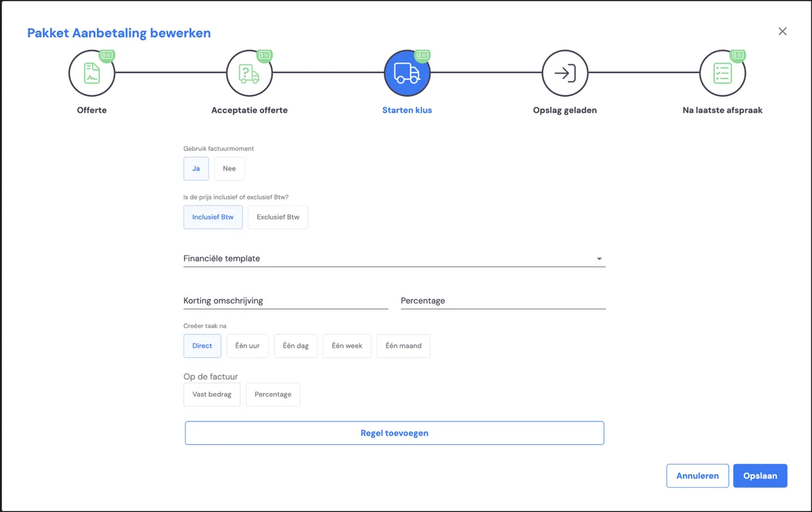Click the Pakket Aanbetaling bewerken title
This screenshot has width=812, height=512.
[x=119, y=32]
